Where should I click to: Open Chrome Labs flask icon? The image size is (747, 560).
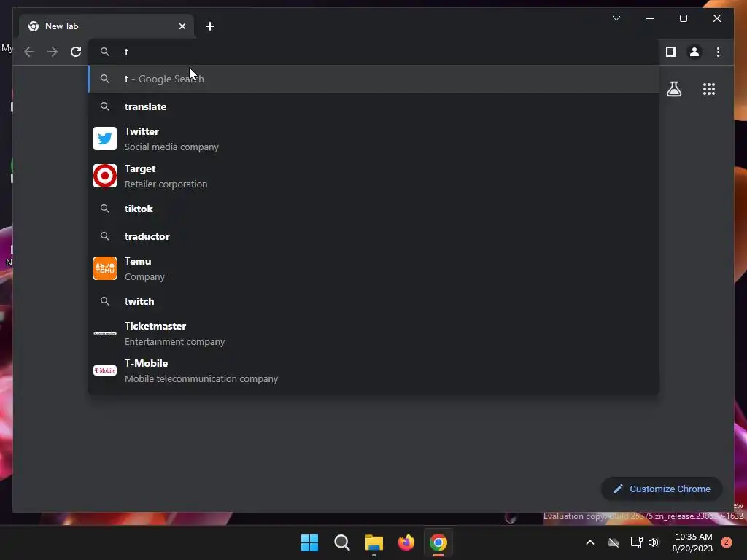tap(673, 89)
